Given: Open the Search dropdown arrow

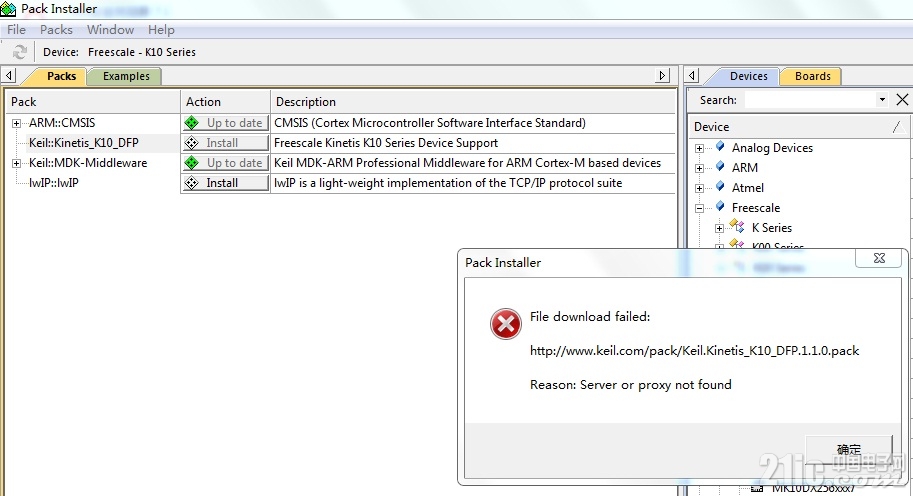Looking at the screenshot, I should (x=882, y=100).
